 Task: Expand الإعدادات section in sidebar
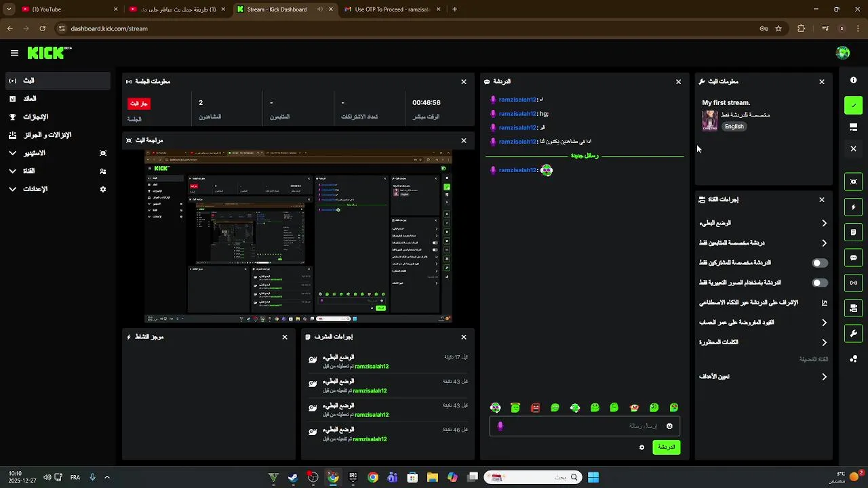click(12, 189)
